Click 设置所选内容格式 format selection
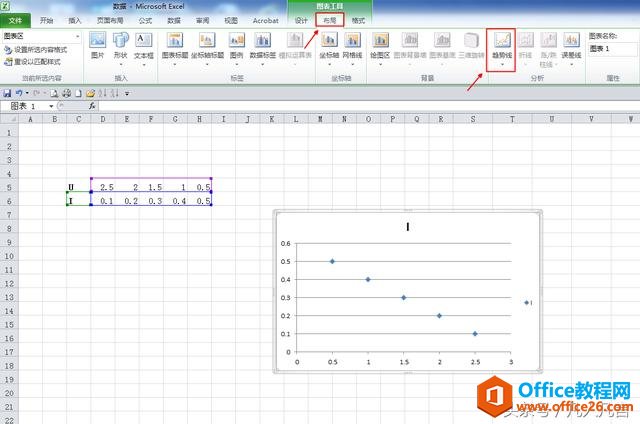 point(36,50)
